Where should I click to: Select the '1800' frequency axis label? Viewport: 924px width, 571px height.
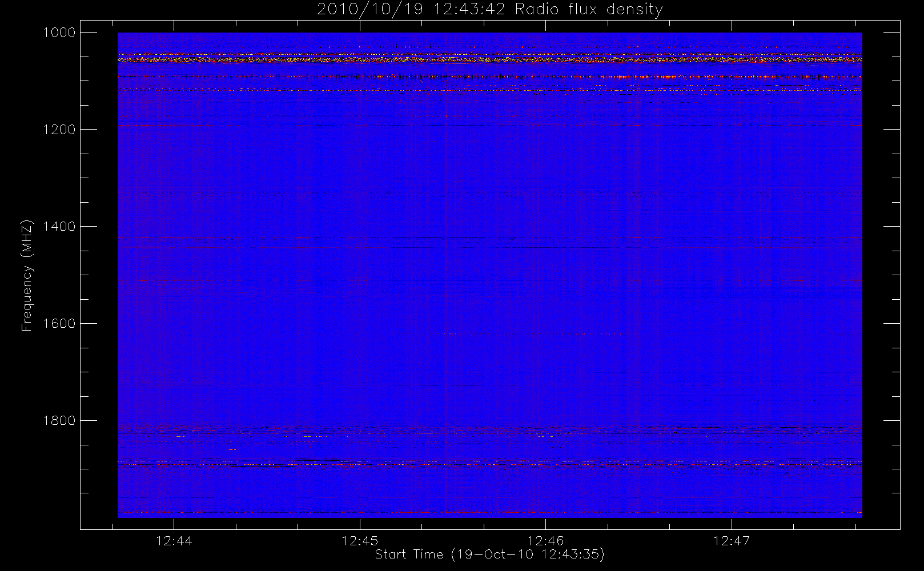(x=59, y=421)
